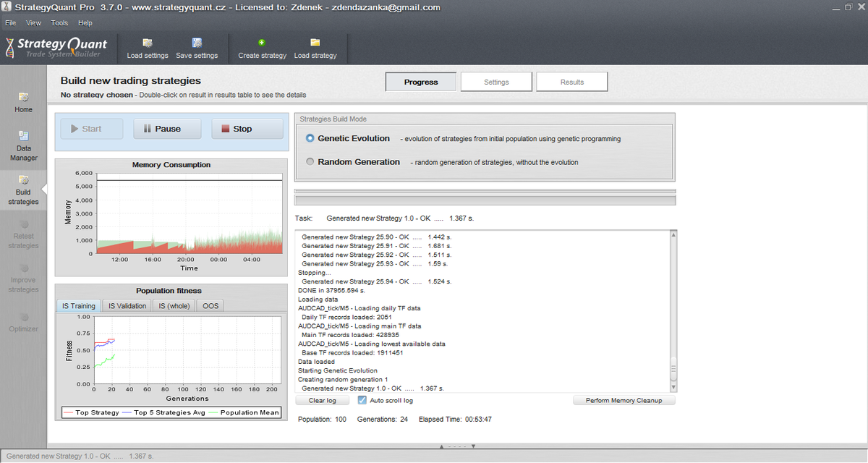Click the Load strategy folder icon

coord(315,43)
